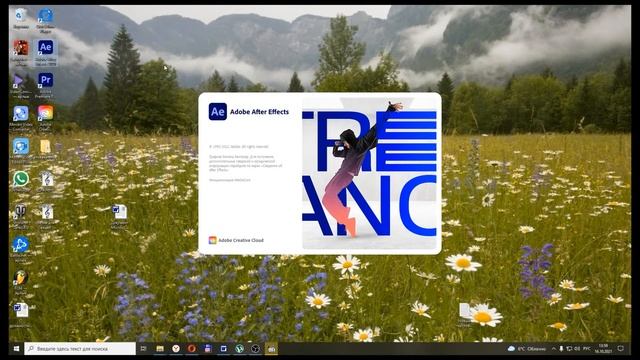640x360 pixels.
Task: Open the Recycle Bin desktop icon
Action: click(20, 18)
